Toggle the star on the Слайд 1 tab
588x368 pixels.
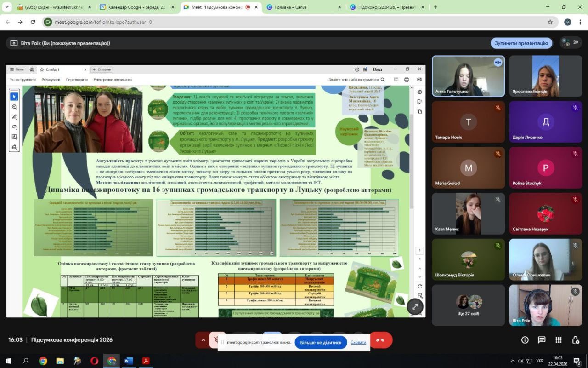42,69
